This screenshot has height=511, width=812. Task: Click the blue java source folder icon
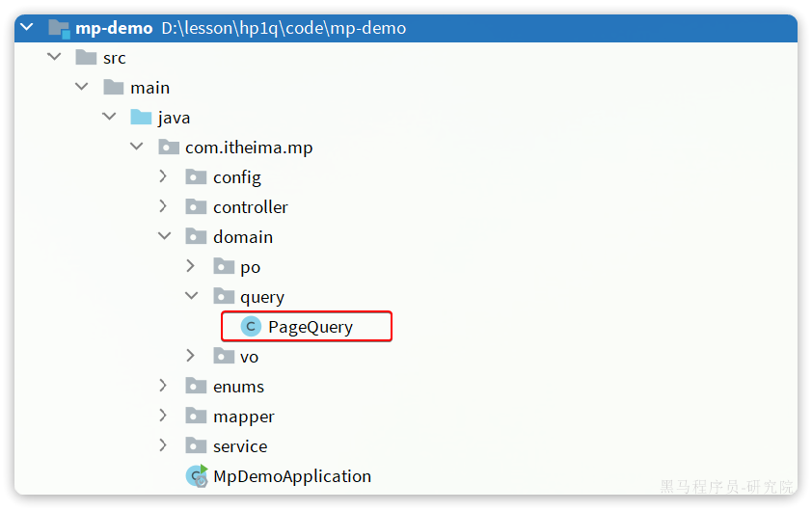click(x=141, y=117)
